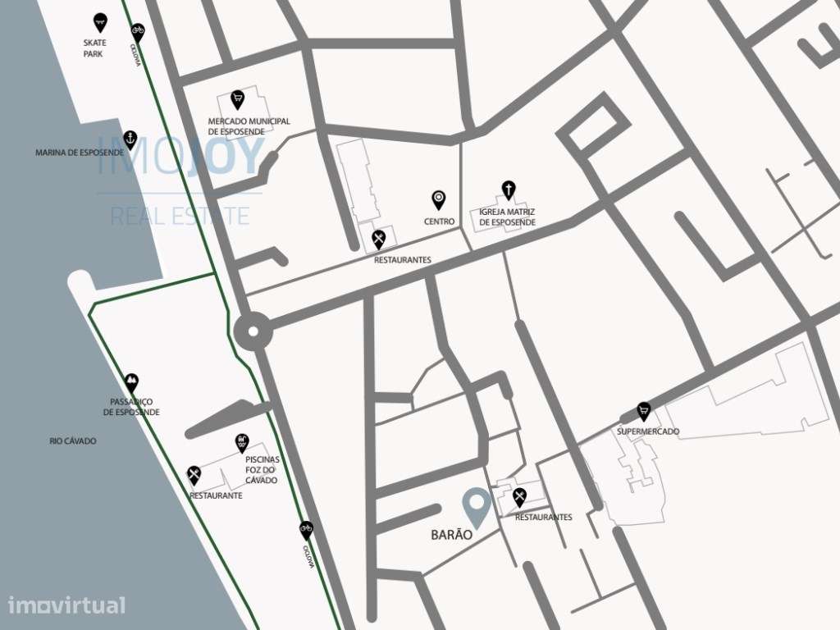
Task: Click the Skate Park pin icon
Action: pyautogui.click(x=99, y=22)
